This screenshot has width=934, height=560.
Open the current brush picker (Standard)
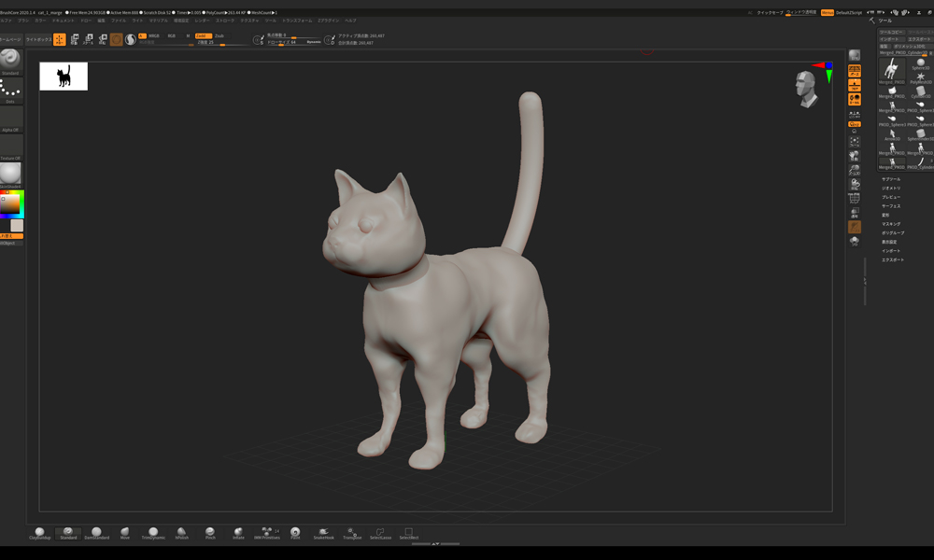(10, 62)
